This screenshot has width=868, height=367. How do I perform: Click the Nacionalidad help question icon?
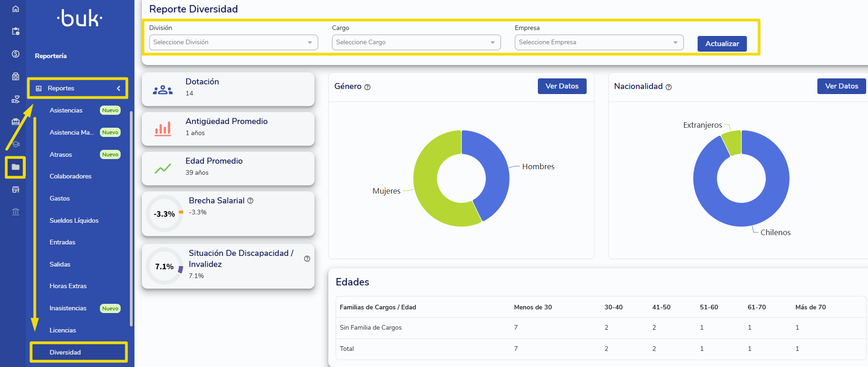669,87
